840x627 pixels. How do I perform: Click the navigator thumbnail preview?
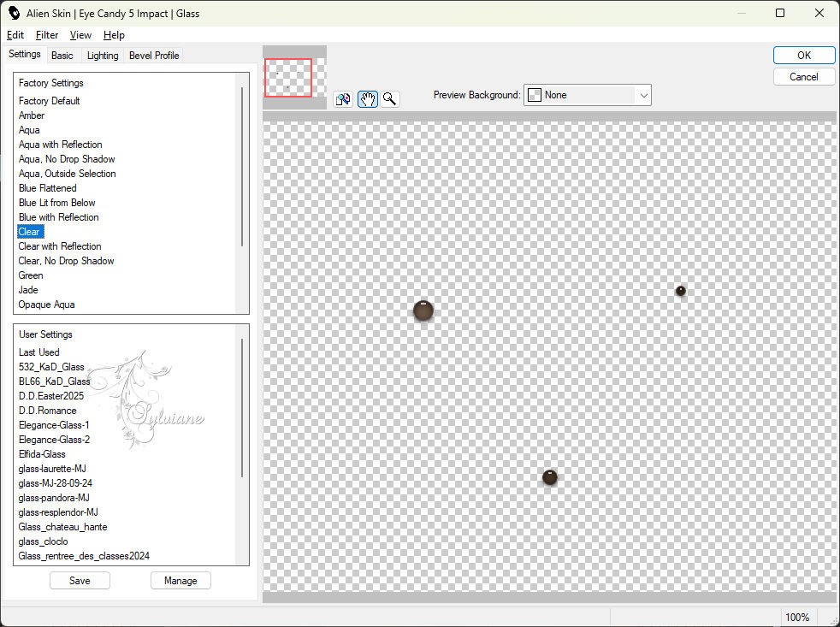click(295, 78)
